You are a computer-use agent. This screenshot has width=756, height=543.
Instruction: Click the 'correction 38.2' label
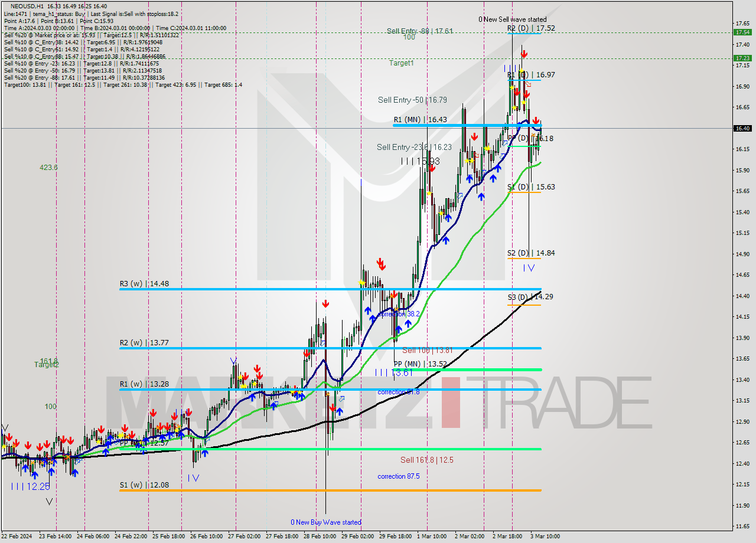(x=399, y=314)
